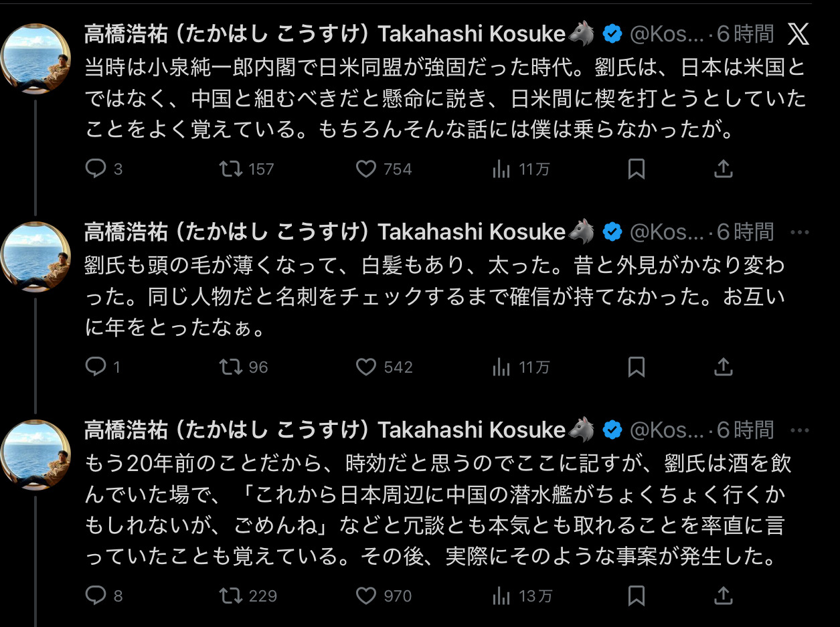Open Takahashi Kosuke name on second tweet

point(325,232)
